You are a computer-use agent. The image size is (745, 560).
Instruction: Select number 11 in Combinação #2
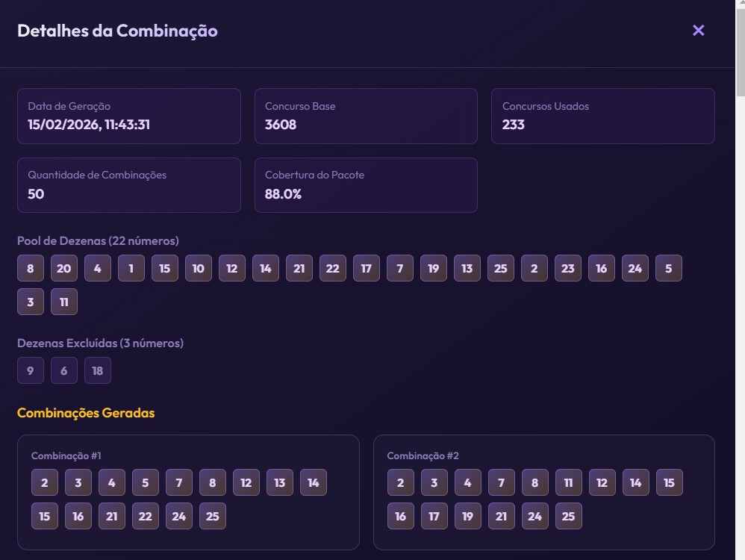[x=569, y=482]
